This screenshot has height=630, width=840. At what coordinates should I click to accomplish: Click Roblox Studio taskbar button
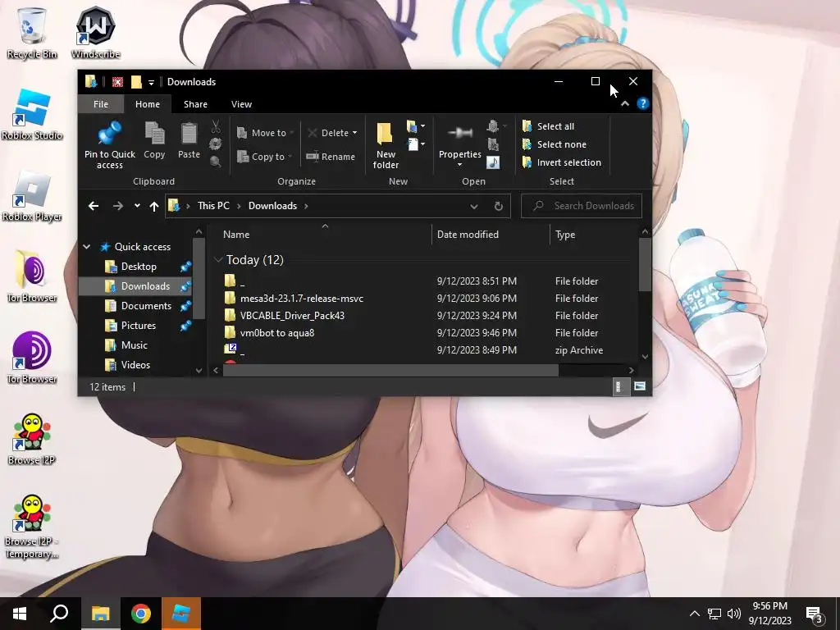(181, 614)
